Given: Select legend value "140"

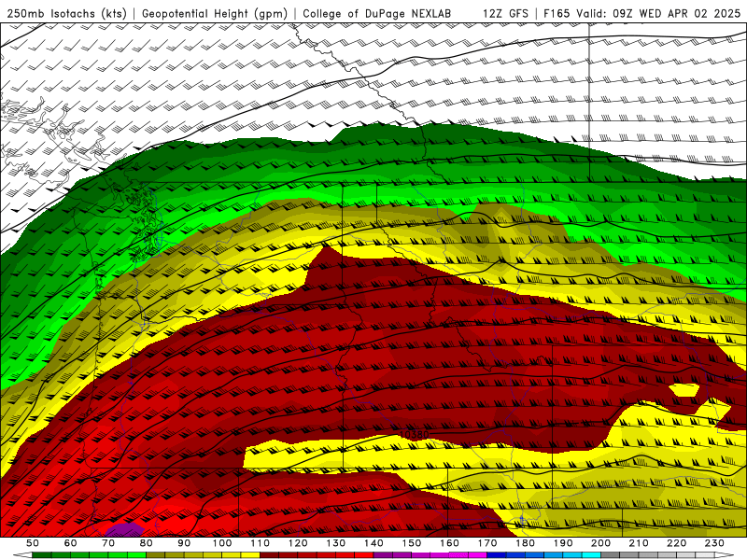Looking at the screenshot, I should (x=374, y=543).
